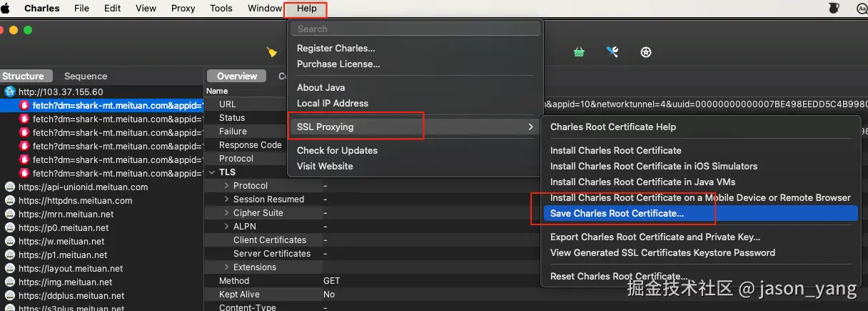Expand the Extensions row
This screenshot has width=868, height=311.
pyautogui.click(x=227, y=267)
